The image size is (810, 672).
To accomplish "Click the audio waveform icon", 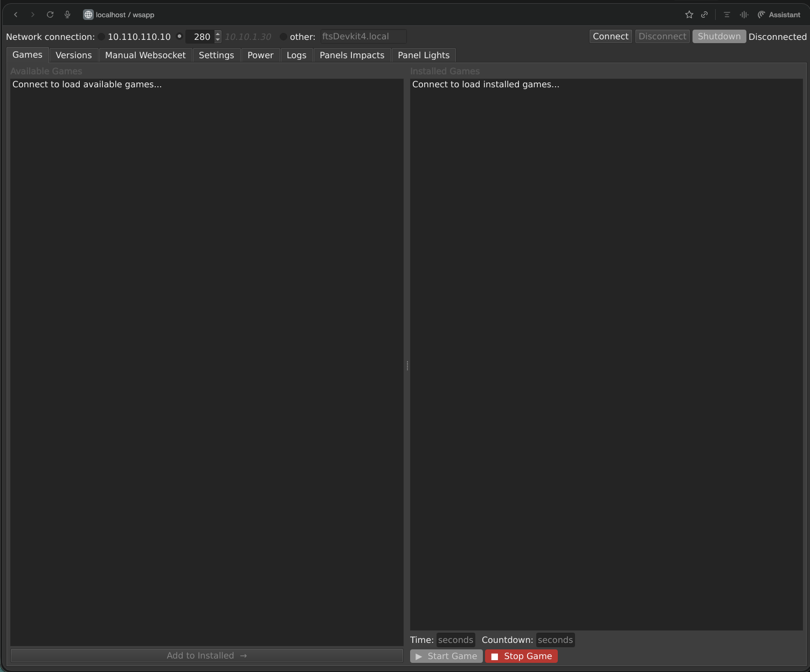I will click(x=744, y=15).
